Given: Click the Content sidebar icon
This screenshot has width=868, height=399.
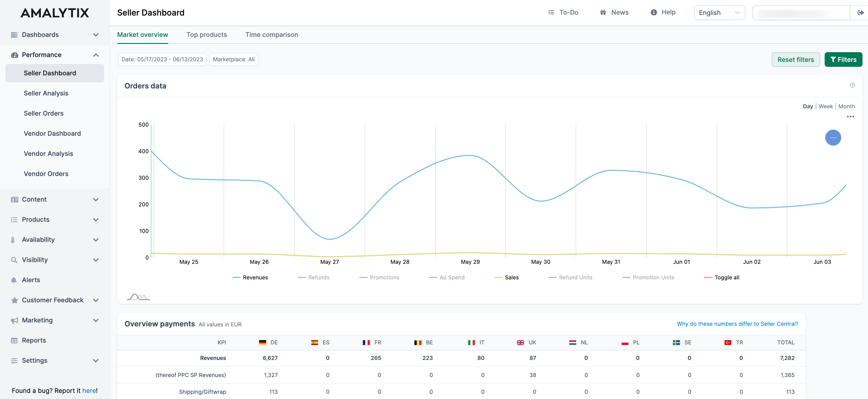Looking at the screenshot, I should click(14, 199).
